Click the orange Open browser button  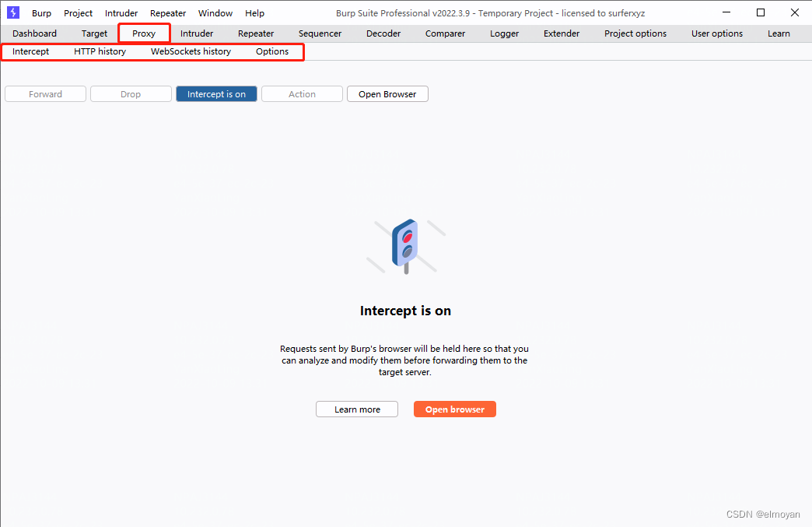click(455, 409)
